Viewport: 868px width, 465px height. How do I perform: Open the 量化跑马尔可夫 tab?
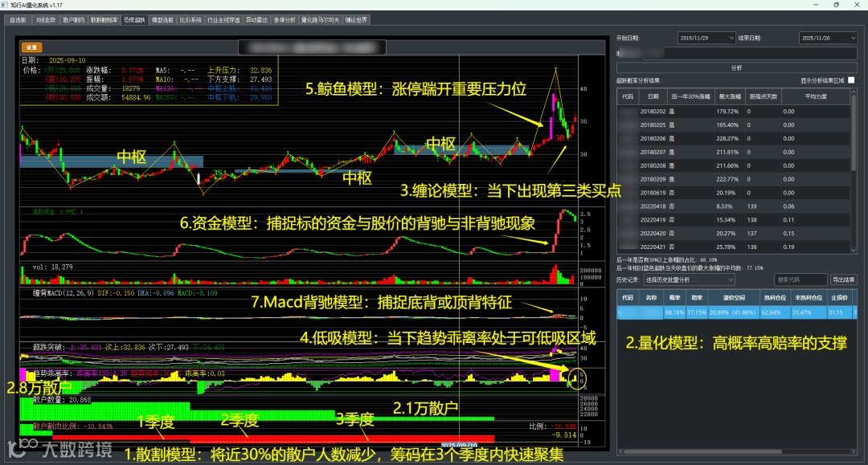tap(320, 20)
